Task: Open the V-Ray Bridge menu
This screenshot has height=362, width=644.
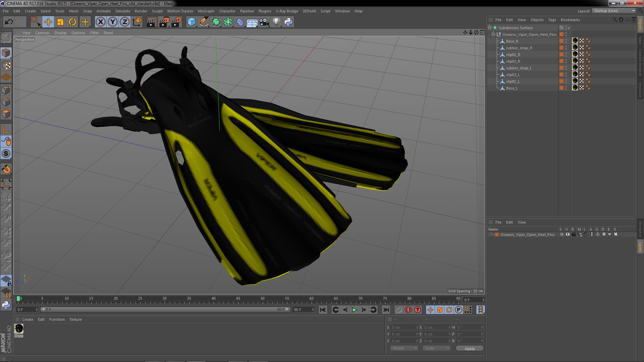Action: [x=287, y=11]
